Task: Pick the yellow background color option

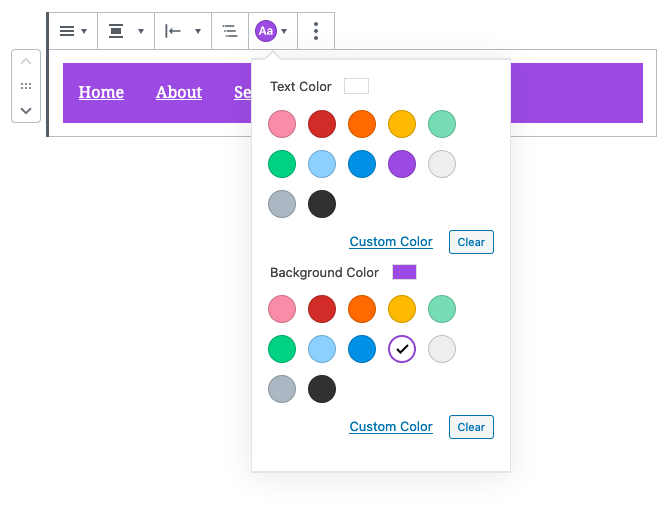Action: point(402,308)
